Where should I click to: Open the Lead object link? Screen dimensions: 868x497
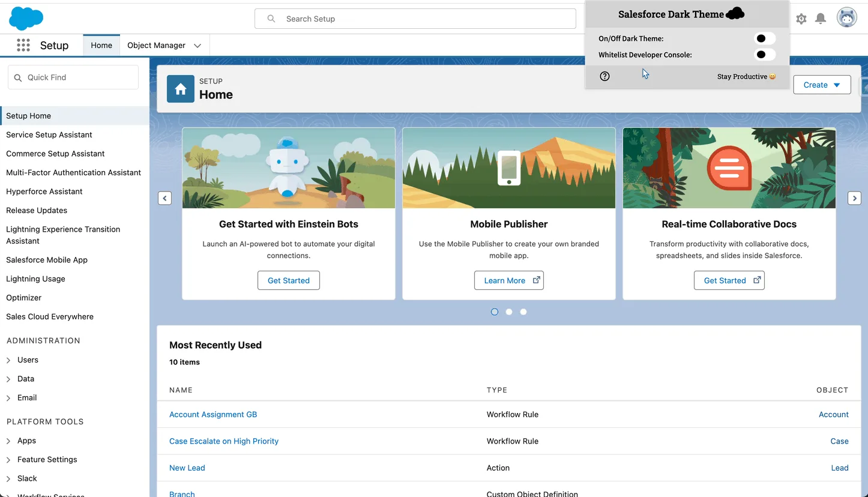840,468
